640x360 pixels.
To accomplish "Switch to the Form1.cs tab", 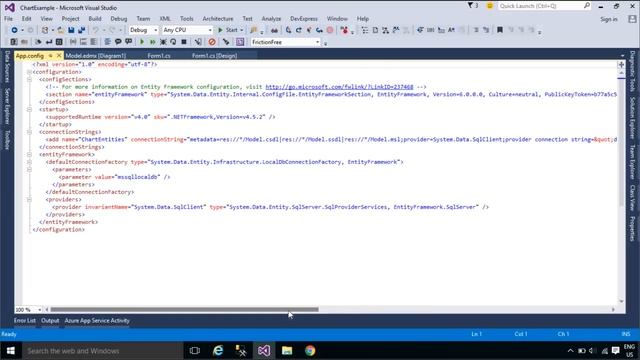I will tap(159, 56).
